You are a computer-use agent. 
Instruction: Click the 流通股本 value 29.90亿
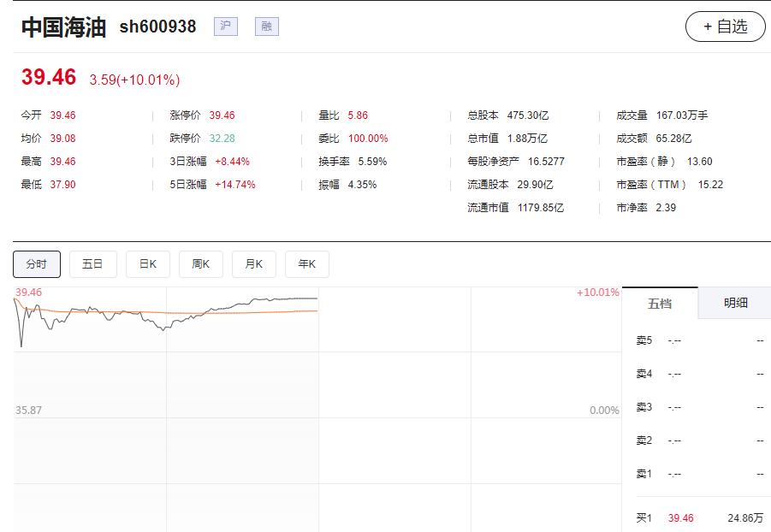(x=536, y=185)
